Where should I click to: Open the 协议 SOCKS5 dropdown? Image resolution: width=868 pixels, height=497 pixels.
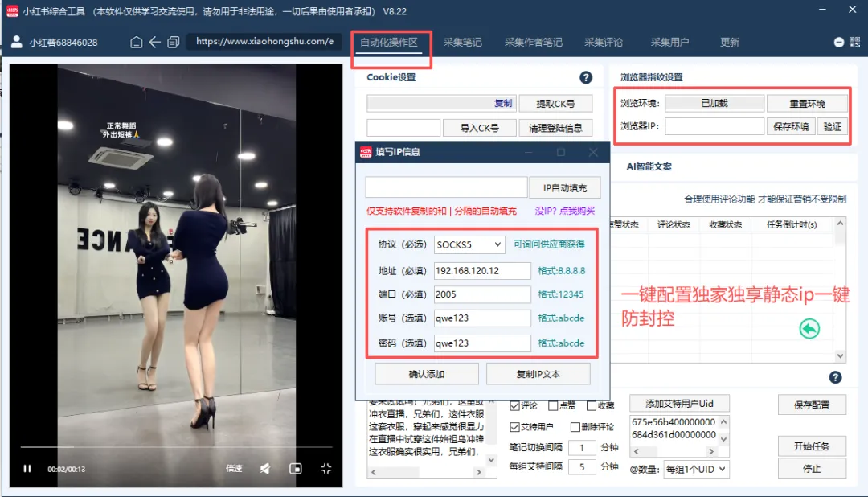[469, 244]
